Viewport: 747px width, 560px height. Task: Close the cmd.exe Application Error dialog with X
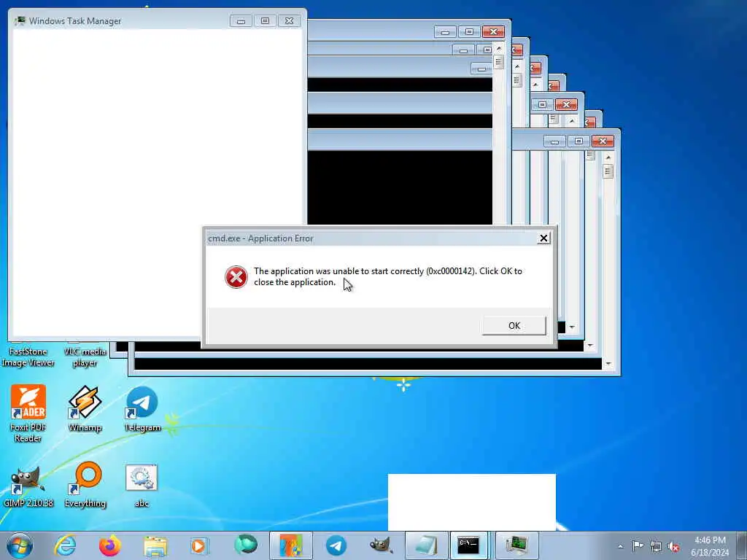[543, 238]
